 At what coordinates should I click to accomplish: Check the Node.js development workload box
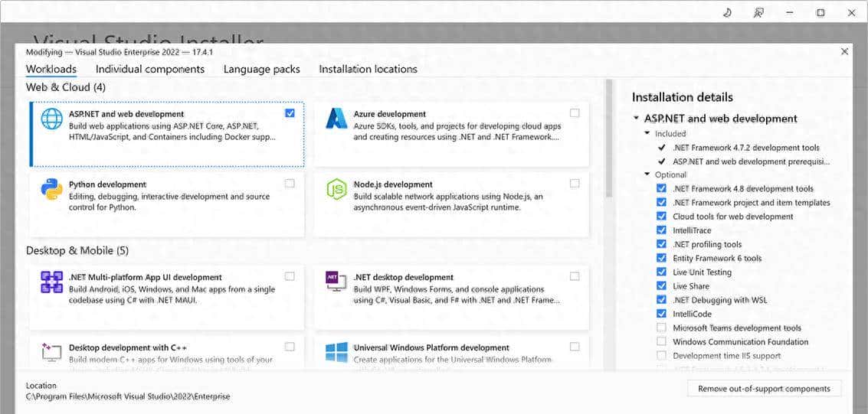point(575,184)
